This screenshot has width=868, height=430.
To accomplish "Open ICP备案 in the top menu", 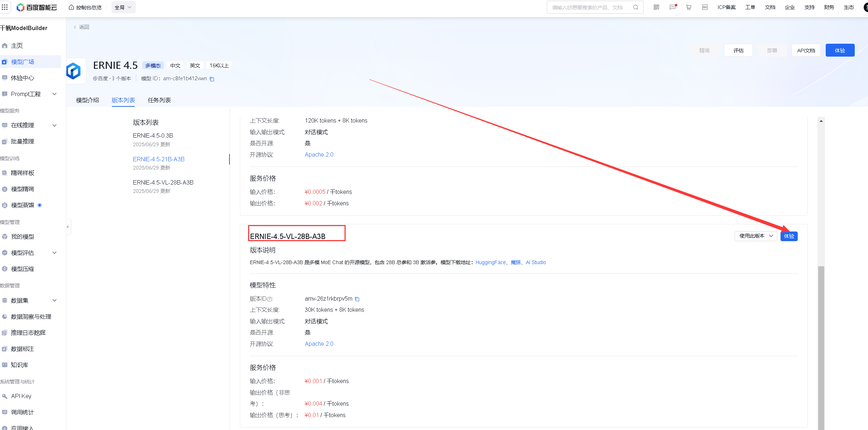I will (727, 7).
